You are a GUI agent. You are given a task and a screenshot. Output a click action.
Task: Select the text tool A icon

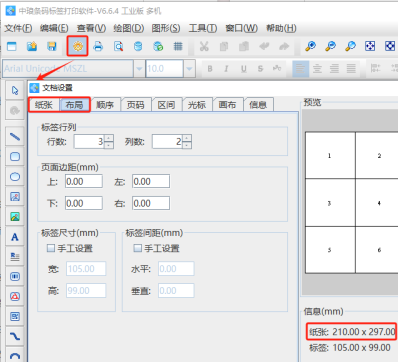coord(15,237)
